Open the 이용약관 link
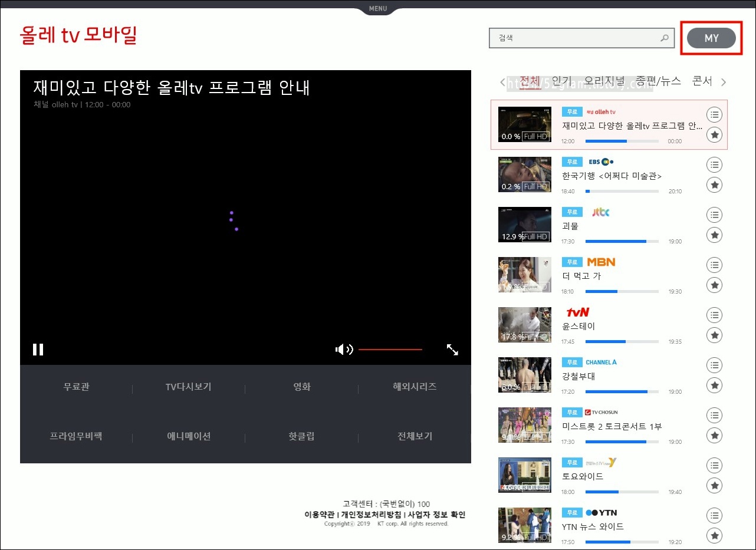 [x=320, y=515]
